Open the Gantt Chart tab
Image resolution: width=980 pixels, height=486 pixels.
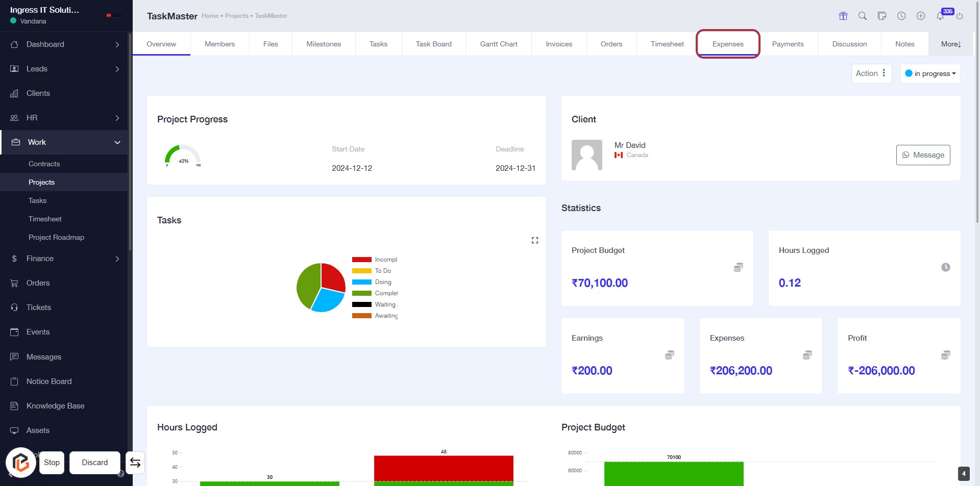click(x=499, y=44)
